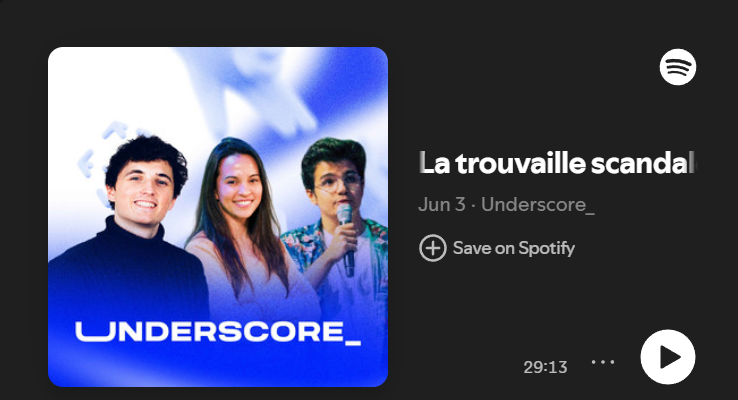Click the smiling woman in the cover center

point(240,221)
